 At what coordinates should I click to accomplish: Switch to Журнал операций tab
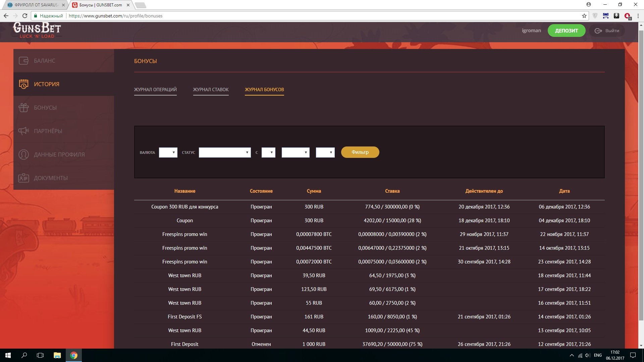(x=155, y=89)
